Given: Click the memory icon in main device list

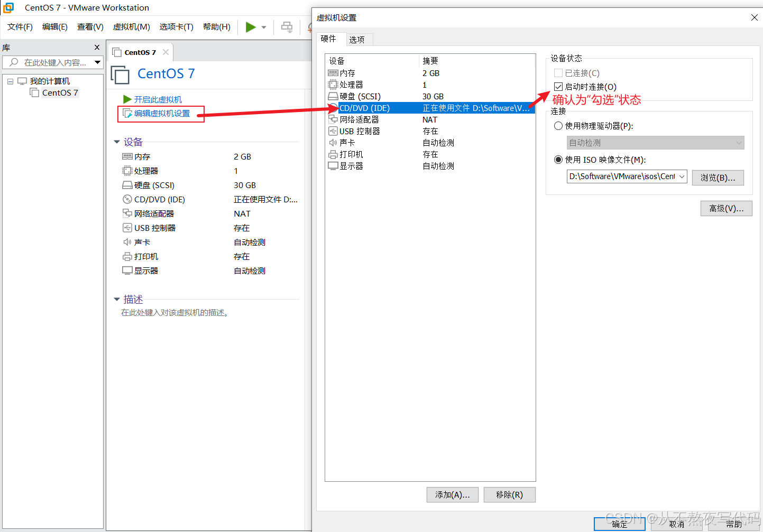Looking at the screenshot, I should [127, 156].
